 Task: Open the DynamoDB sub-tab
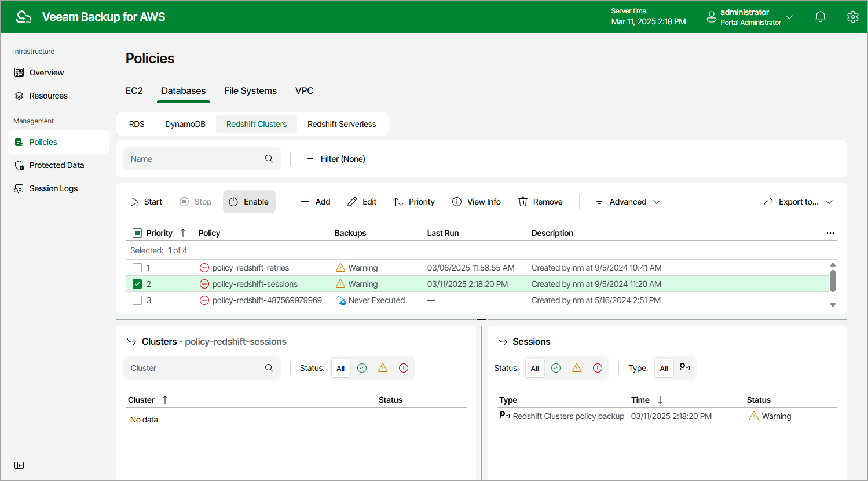coord(185,124)
